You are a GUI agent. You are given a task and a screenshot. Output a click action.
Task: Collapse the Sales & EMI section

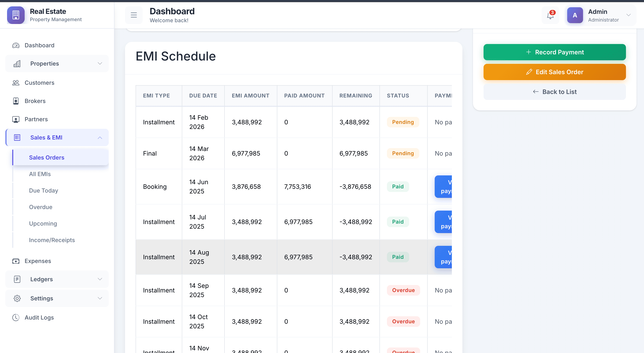point(100,138)
